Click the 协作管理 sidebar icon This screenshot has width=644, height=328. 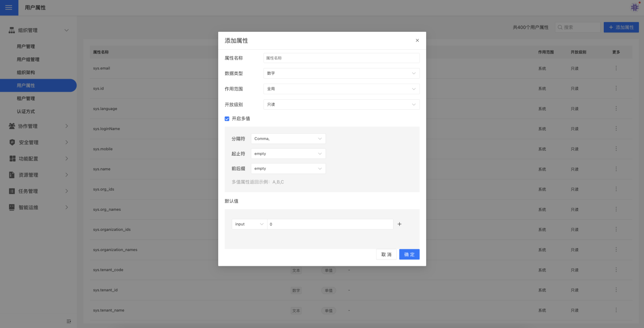tap(12, 126)
